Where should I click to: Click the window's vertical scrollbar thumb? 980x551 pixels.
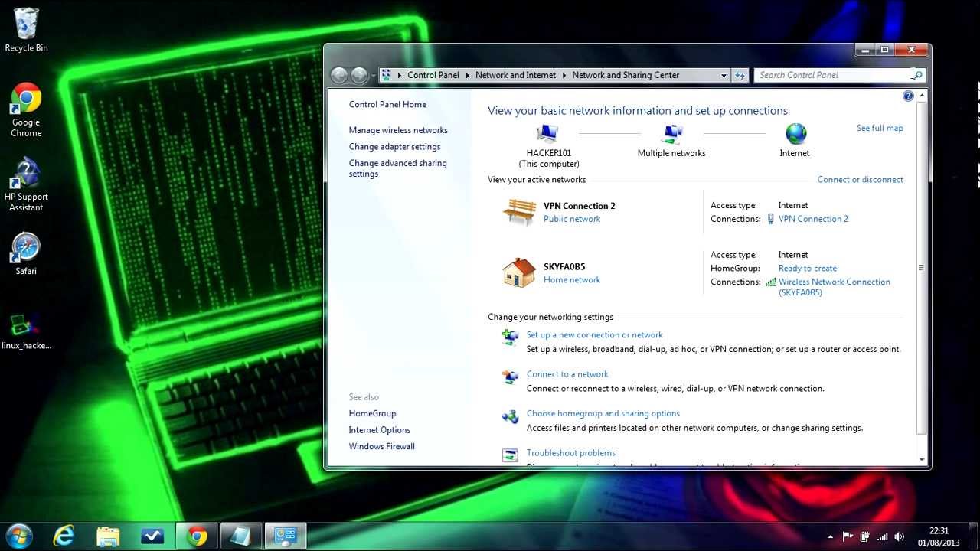[921, 268]
